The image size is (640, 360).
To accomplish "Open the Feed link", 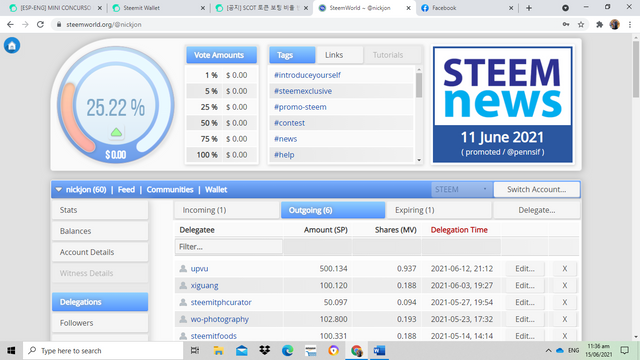I will (x=126, y=189).
